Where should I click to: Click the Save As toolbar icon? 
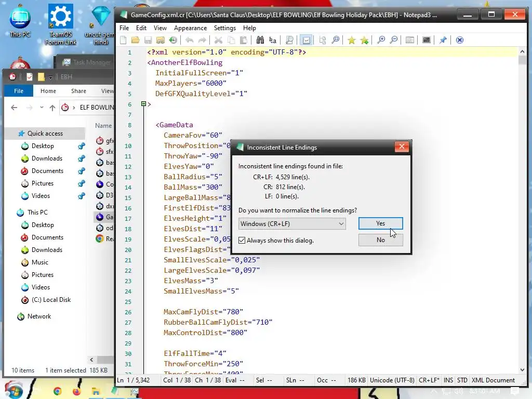[x=161, y=40]
